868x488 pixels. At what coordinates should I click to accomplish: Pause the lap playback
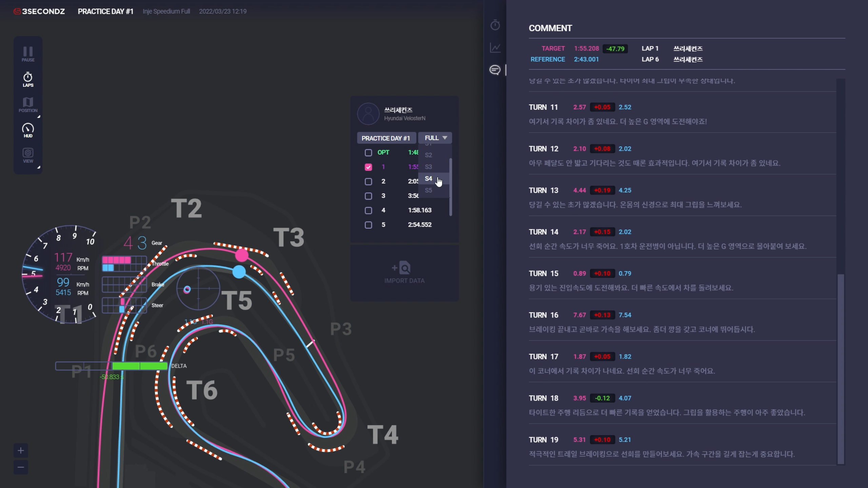[28, 54]
